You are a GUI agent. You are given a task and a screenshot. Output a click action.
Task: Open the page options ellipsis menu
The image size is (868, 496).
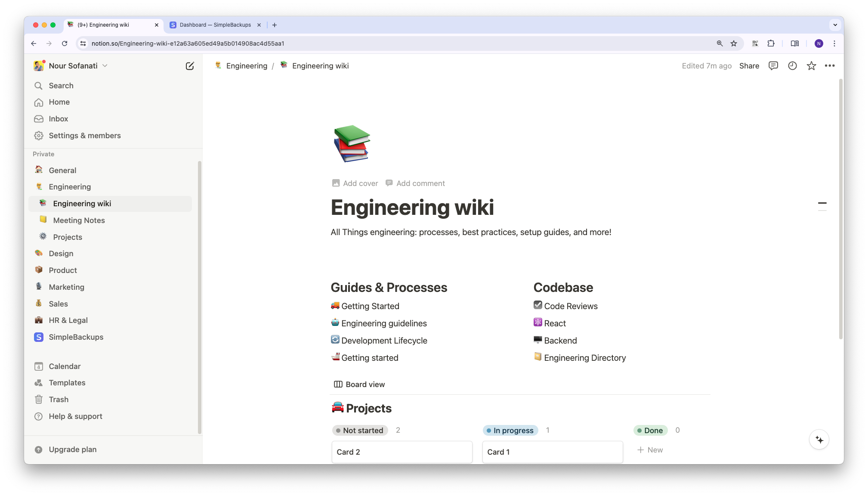[830, 65]
